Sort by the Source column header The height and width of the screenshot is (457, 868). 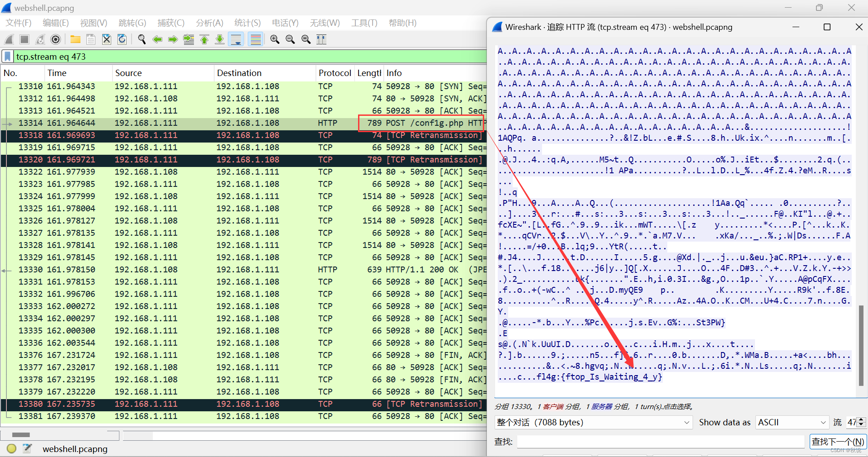[163, 73]
